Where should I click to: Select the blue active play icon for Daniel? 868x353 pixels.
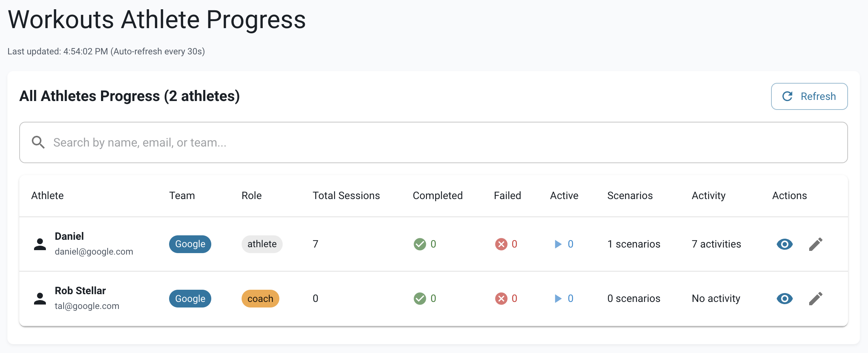(x=557, y=244)
